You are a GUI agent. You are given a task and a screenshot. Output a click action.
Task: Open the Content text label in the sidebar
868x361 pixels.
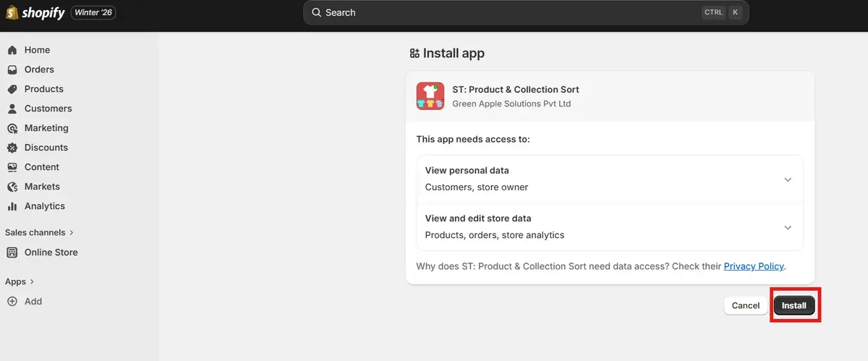pos(42,167)
